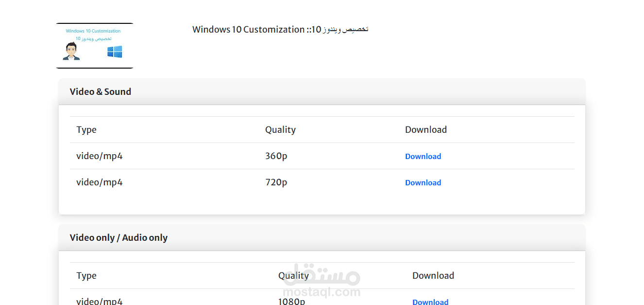
Task: Click the Download header in the Video only table
Action: click(x=433, y=275)
